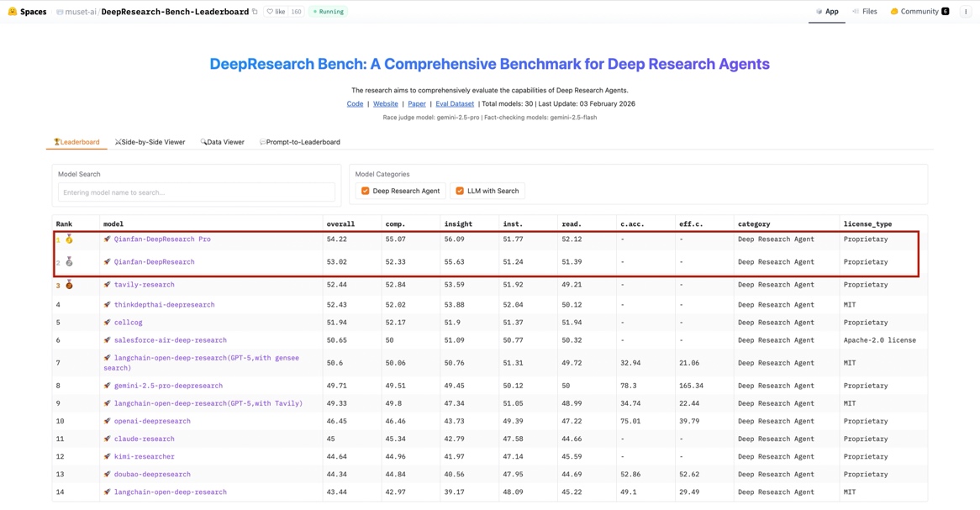
Task: Open the Community section in the header
Action: point(919,11)
